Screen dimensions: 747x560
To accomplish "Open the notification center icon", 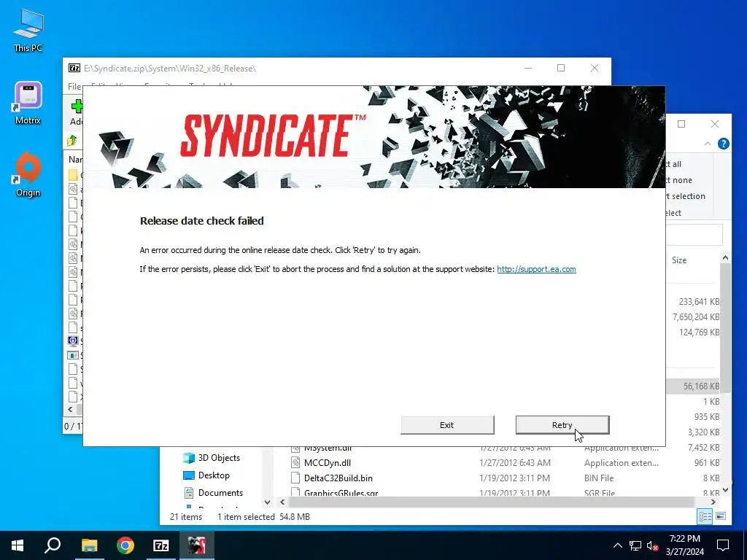I will [723, 545].
